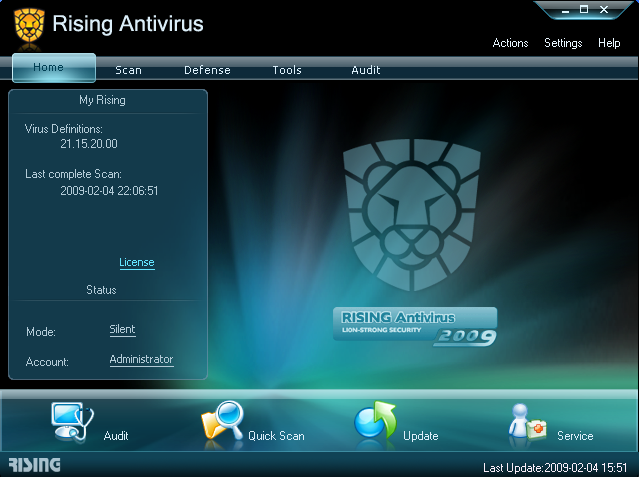Click the Last Update 2009-02-04 15:51 status text

tap(555, 467)
